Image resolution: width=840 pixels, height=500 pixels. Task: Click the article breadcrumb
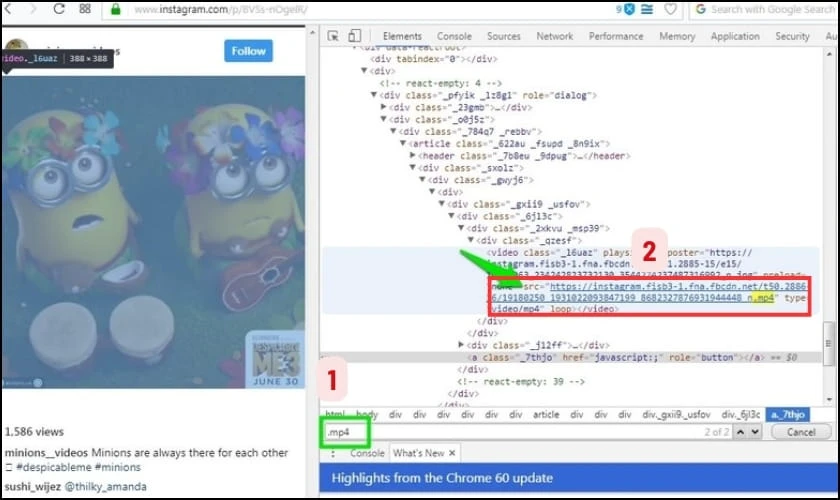546,415
